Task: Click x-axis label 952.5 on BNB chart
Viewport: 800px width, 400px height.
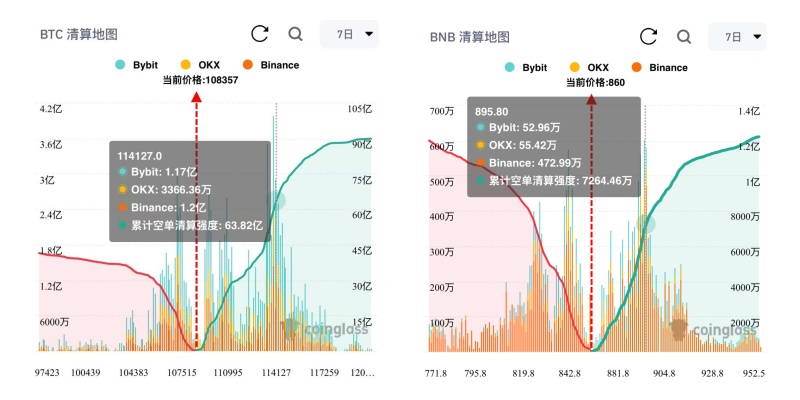Action: pos(756,373)
